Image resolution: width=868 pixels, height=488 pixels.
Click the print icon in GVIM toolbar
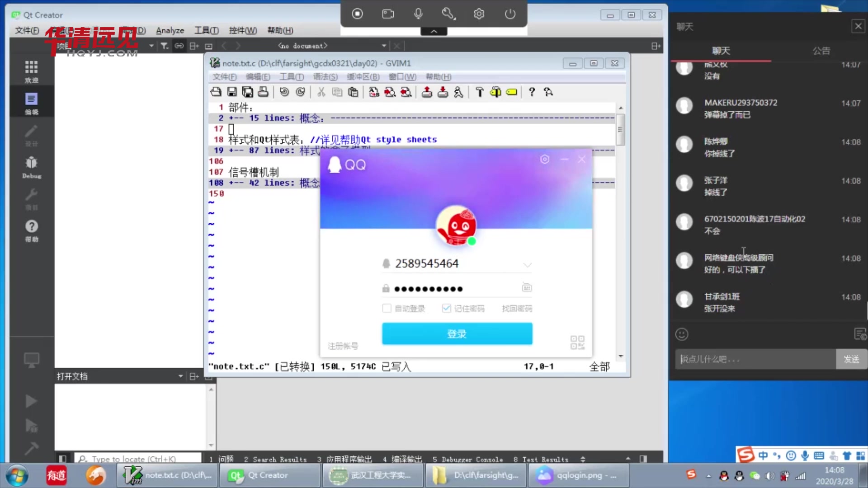point(263,92)
